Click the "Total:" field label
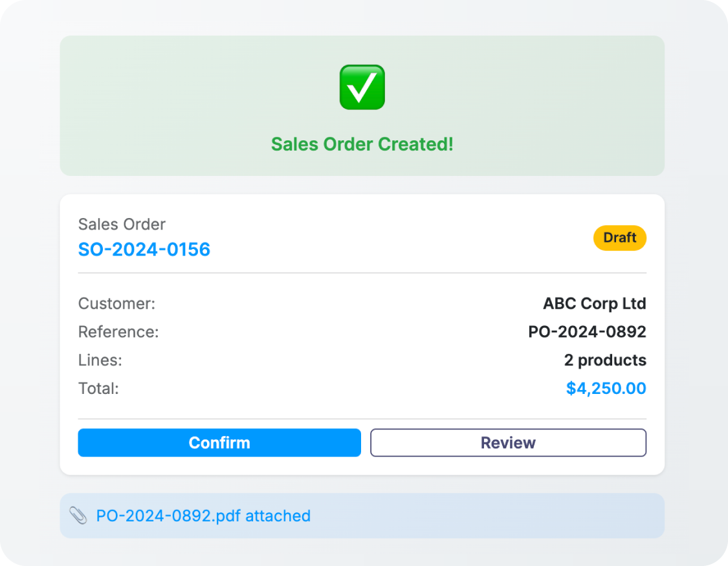Screen dimensions: 728x566 pyautogui.click(x=99, y=389)
